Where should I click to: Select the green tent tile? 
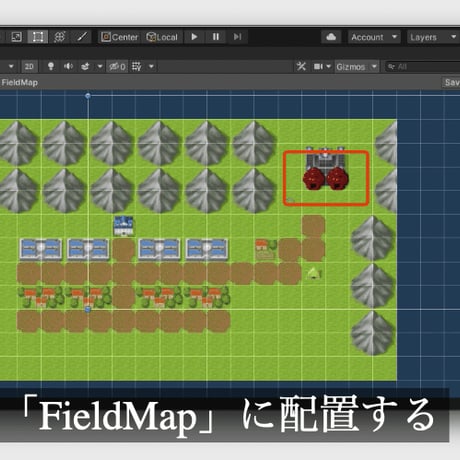(314, 273)
